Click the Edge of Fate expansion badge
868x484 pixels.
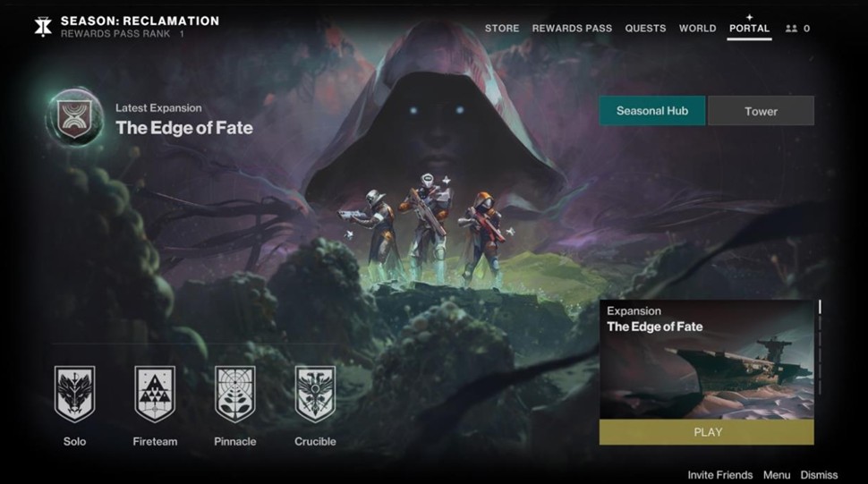[75, 116]
